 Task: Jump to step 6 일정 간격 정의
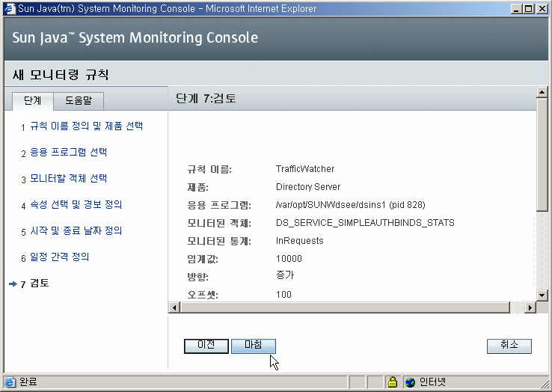tap(60, 257)
